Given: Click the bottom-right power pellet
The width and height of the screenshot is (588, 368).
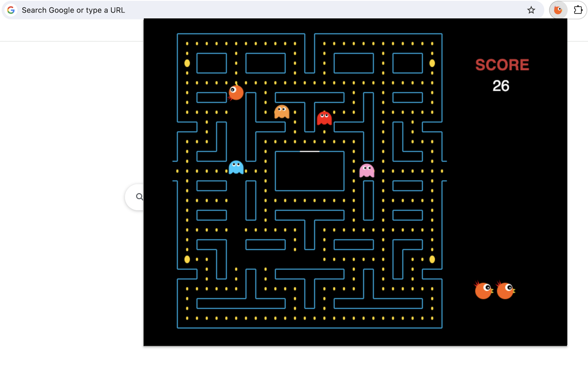Looking at the screenshot, I should click(x=432, y=259).
